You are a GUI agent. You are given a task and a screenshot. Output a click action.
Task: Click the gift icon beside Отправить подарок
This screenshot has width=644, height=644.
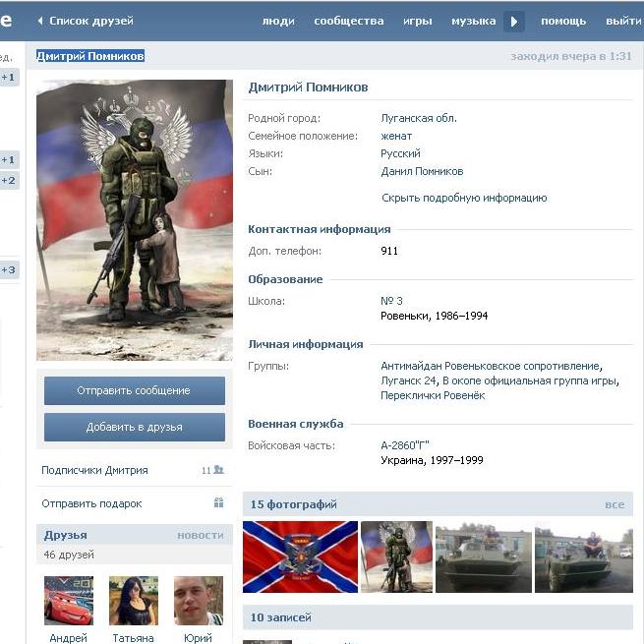[218, 502]
